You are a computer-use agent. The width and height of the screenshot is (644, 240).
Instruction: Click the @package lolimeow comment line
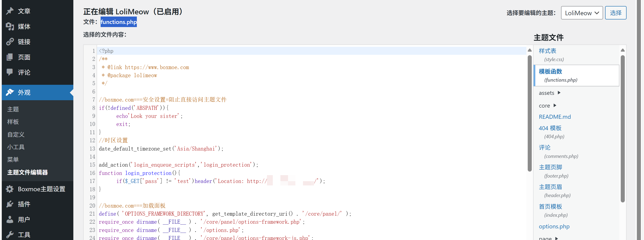[x=129, y=75]
